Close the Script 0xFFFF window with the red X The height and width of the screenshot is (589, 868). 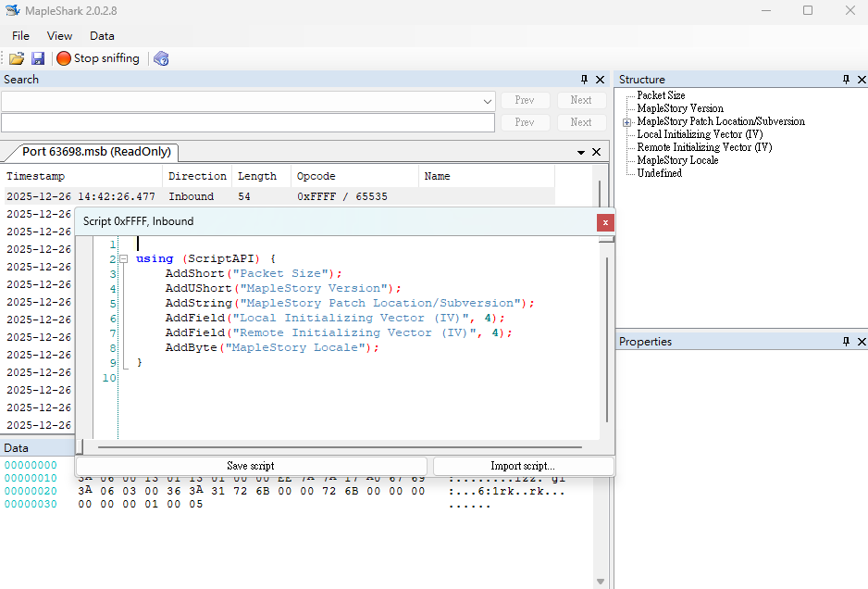(605, 222)
